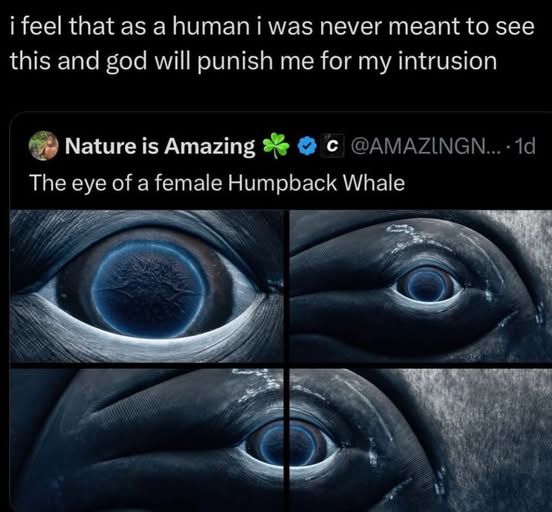Open the top-left whale eye close-up photo

click(146, 286)
